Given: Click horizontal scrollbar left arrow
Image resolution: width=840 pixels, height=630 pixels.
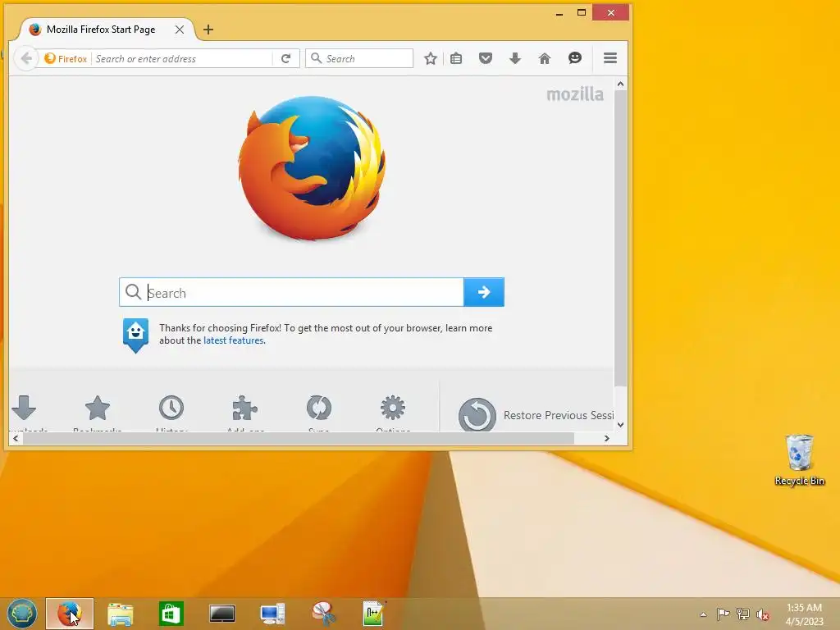Looking at the screenshot, I should click(x=16, y=438).
